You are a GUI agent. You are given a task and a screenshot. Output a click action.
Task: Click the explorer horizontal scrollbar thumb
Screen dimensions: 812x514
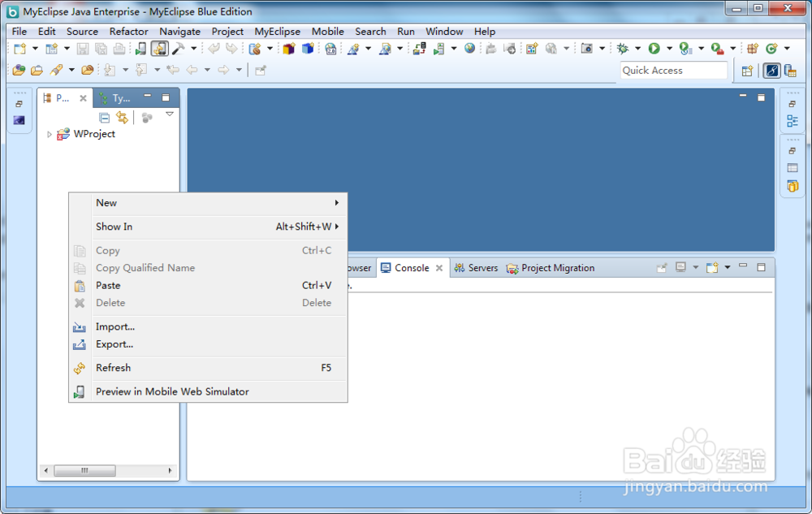tap(85, 470)
